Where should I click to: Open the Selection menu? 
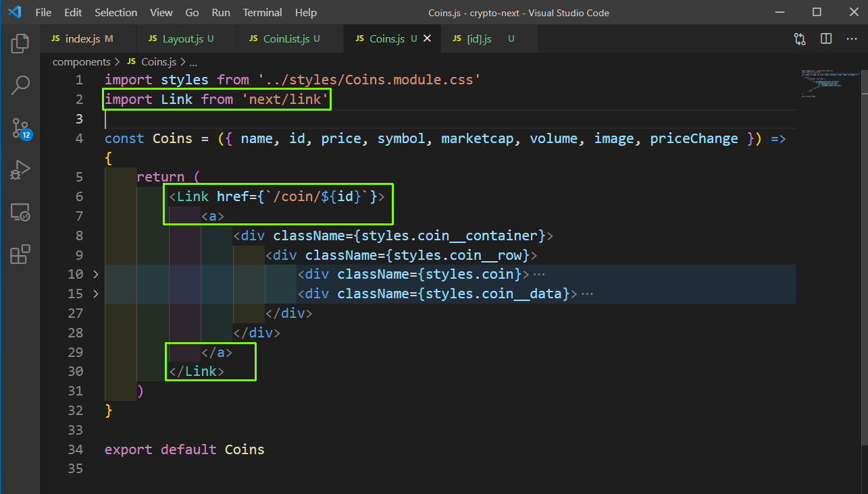[x=116, y=13]
